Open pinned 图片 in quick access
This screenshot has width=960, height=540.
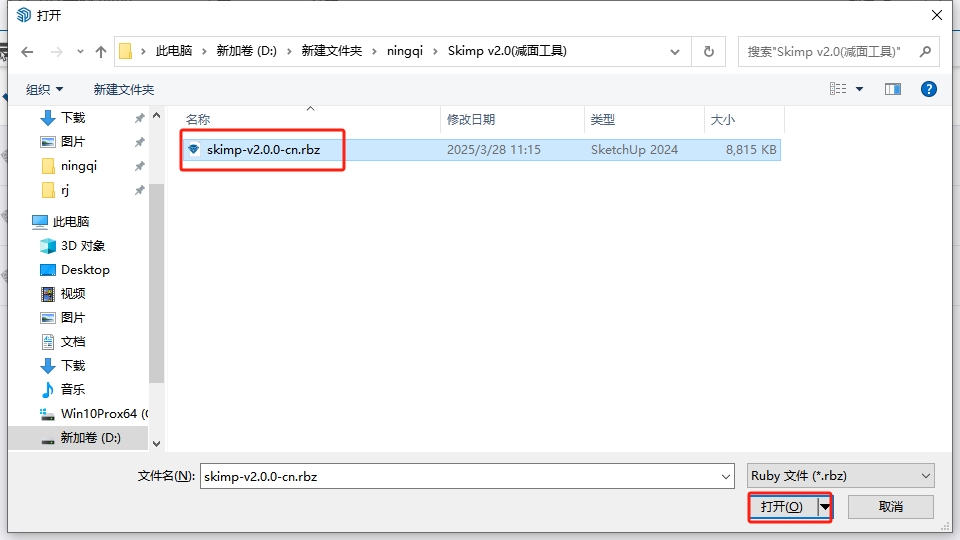[x=73, y=141]
